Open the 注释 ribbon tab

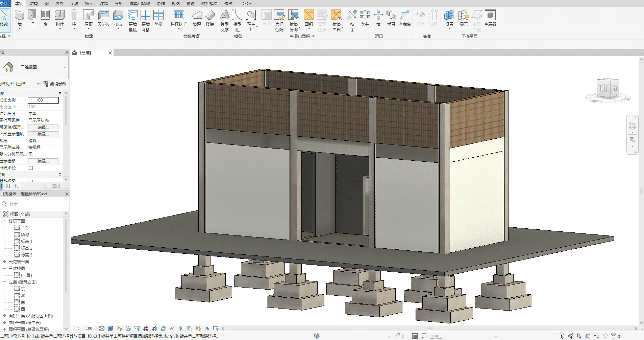(104, 3)
